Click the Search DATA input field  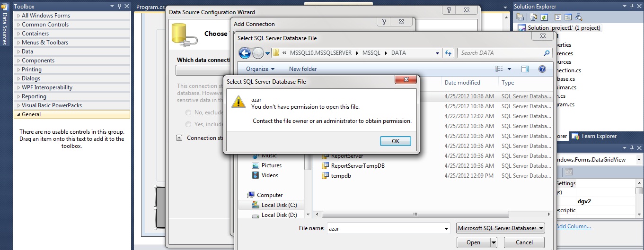coord(501,53)
